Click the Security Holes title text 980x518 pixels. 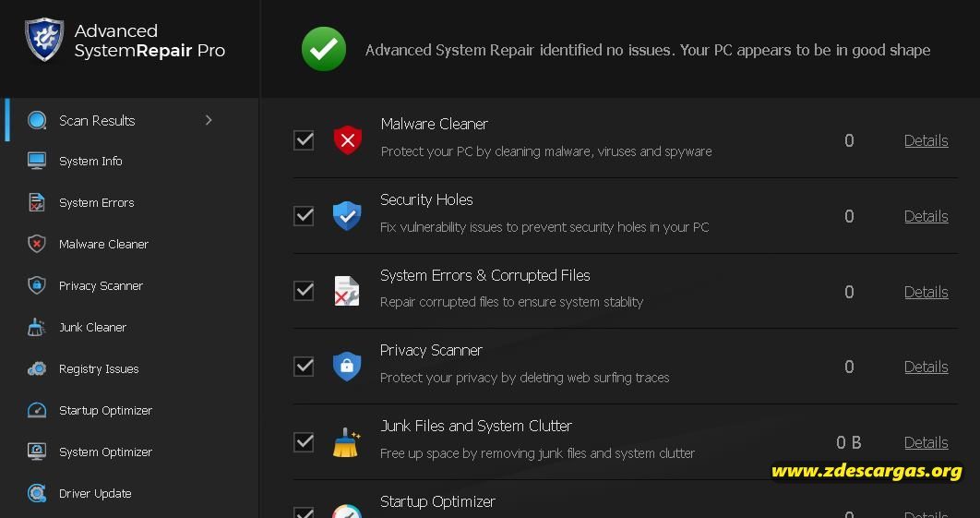coord(426,199)
